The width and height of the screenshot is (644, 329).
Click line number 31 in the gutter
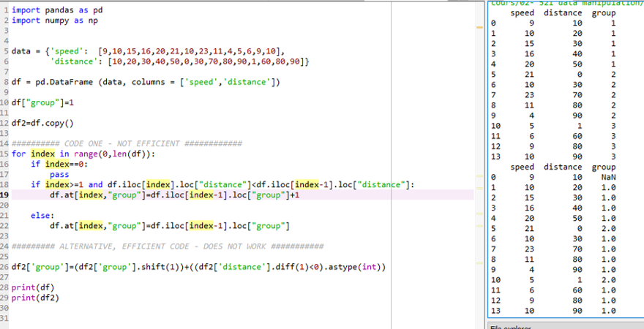click(5, 318)
